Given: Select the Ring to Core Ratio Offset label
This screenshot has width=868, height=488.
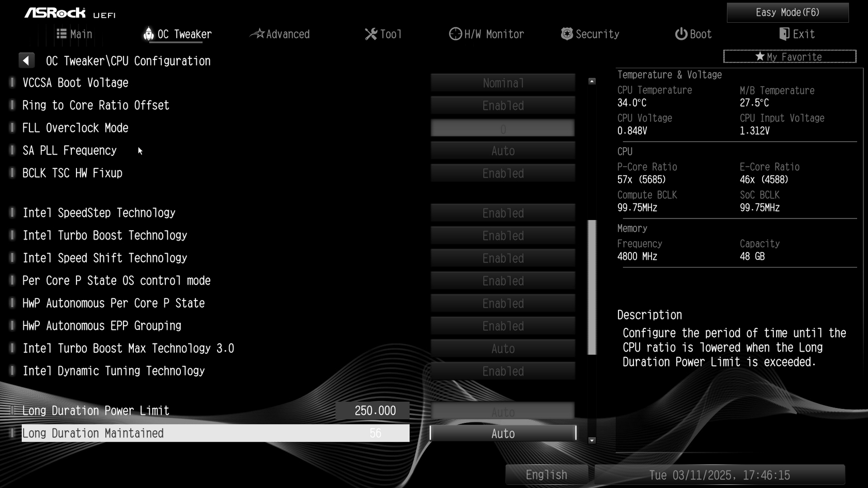Looking at the screenshot, I should pyautogui.click(x=96, y=105).
